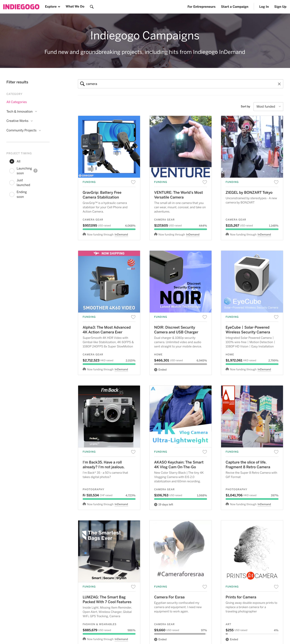Viewport: 290px width, 644px height.
Task: Click Log In in the header
Action: tap(264, 7)
